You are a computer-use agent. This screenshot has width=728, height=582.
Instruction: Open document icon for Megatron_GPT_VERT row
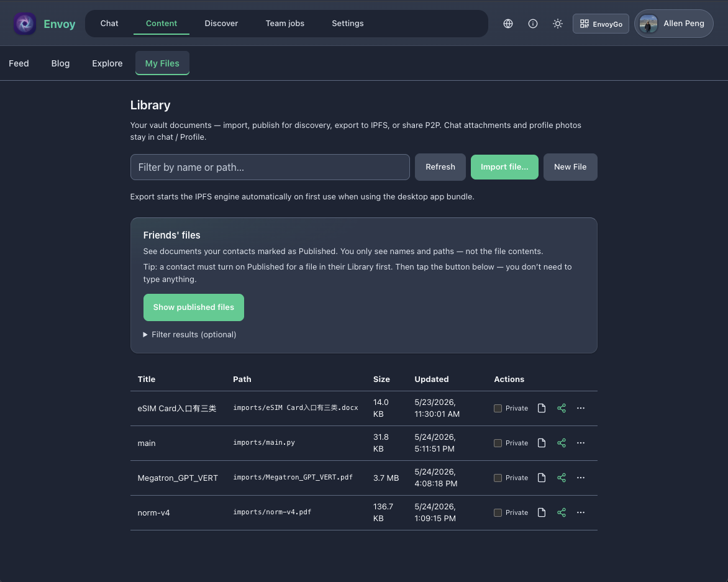tap(542, 478)
